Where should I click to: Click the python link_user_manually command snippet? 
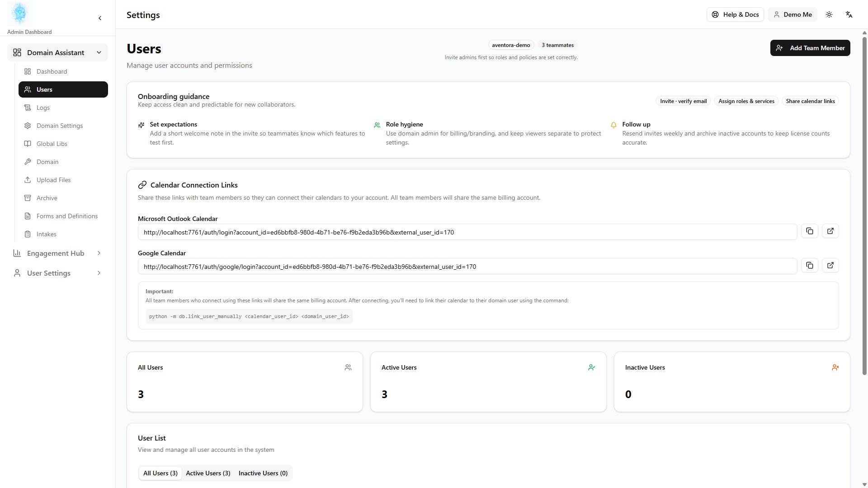(249, 316)
